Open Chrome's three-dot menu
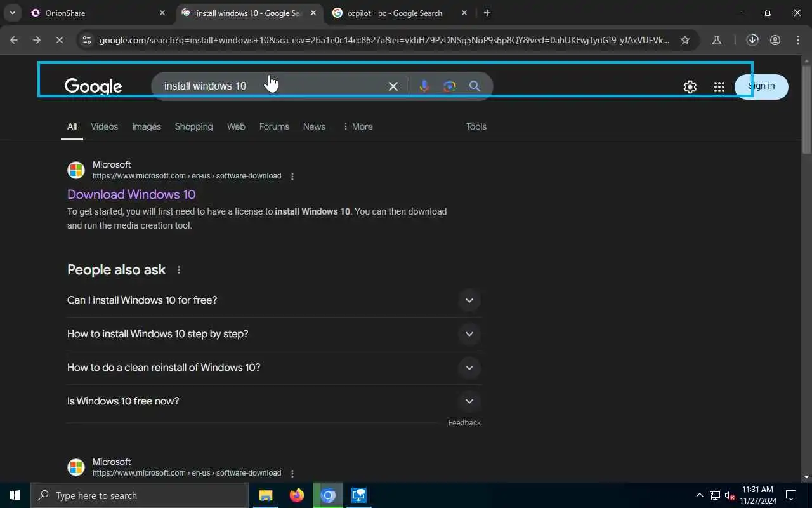Viewport: 812px width, 508px height. 798,40
